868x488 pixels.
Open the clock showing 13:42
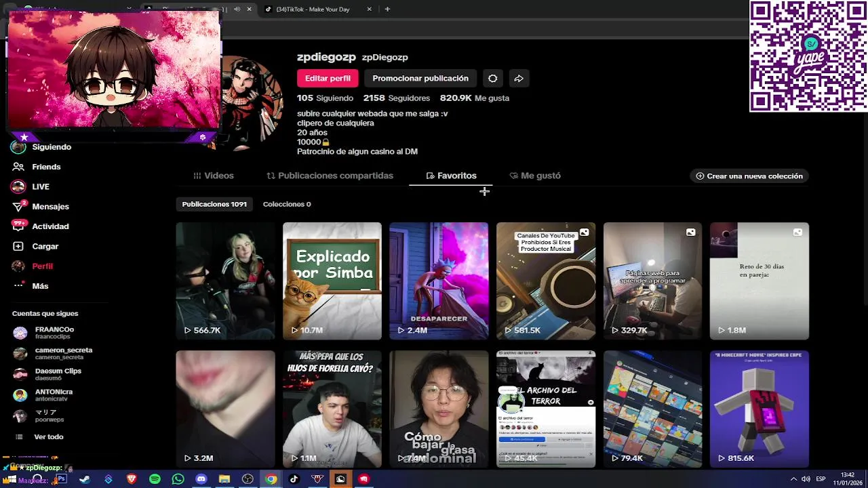tap(848, 479)
